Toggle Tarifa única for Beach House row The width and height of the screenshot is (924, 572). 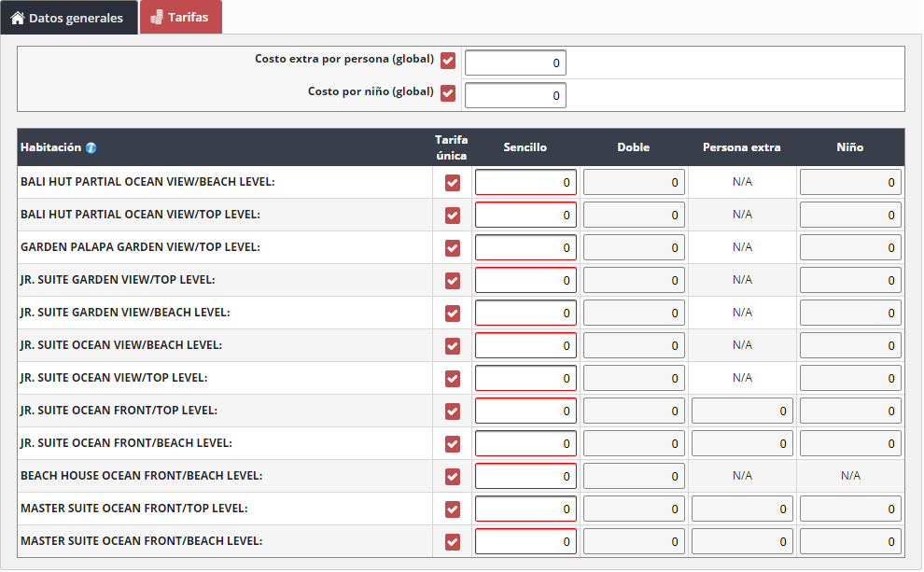tap(453, 477)
